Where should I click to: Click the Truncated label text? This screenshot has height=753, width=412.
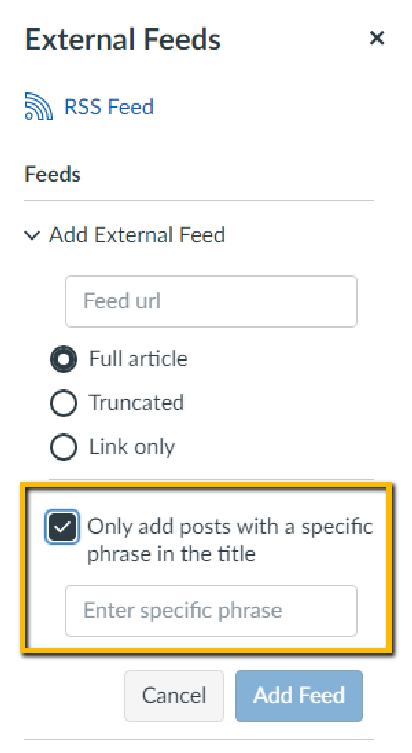point(136,402)
